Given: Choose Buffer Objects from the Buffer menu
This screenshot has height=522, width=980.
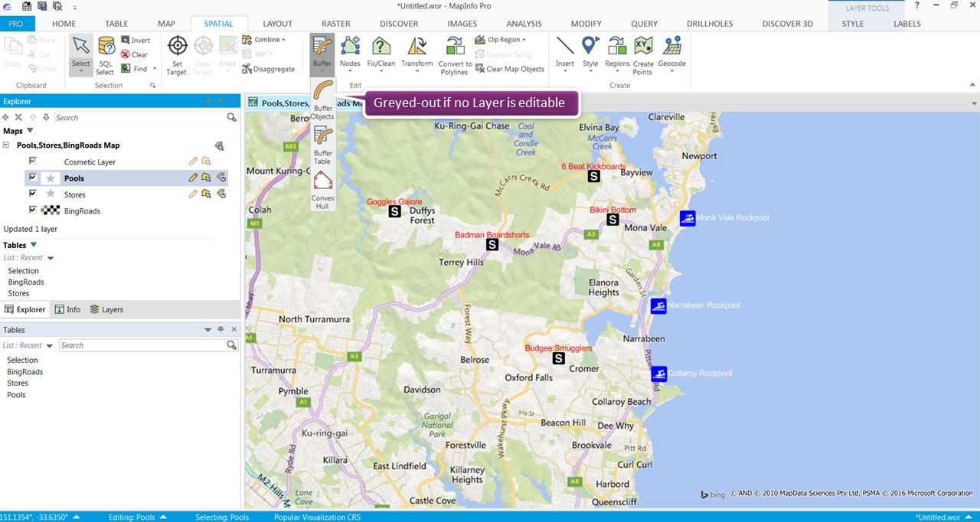Looking at the screenshot, I should (322, 100).
